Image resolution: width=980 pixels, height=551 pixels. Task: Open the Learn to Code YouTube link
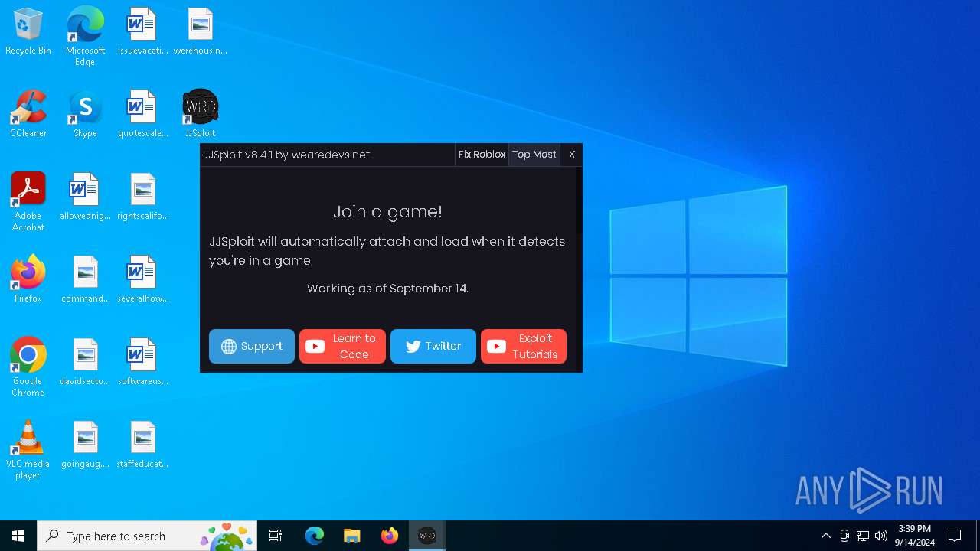point(342,346)
